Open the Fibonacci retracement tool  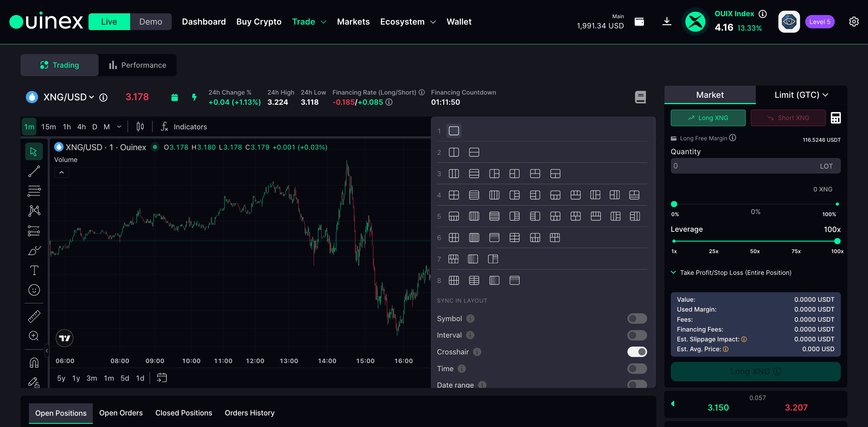[x=34, y=191]
